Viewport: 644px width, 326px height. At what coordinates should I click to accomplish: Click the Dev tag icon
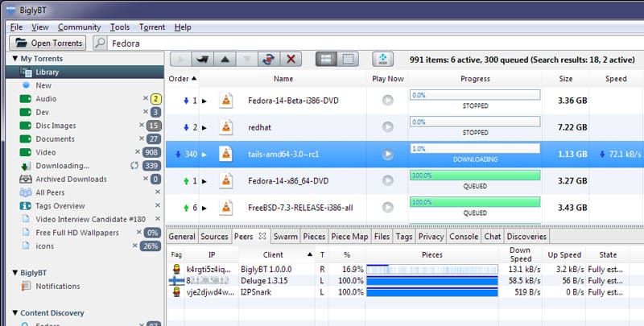click(26, 112)
